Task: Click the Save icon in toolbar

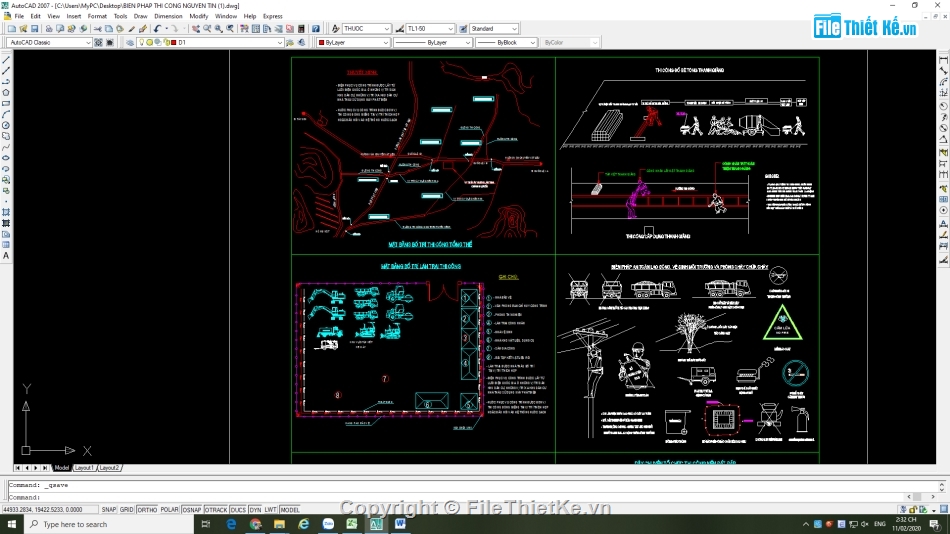Action: tap(35, 28)
